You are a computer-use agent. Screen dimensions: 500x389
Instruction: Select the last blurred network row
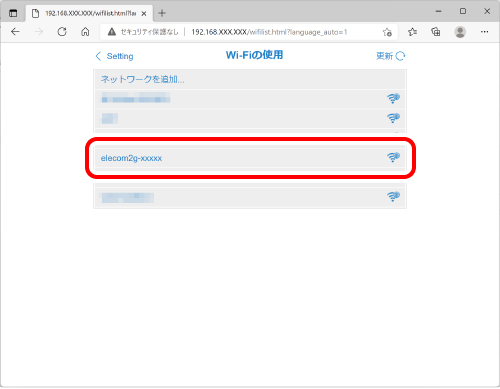pyautogui.click(x=250, y=197)
